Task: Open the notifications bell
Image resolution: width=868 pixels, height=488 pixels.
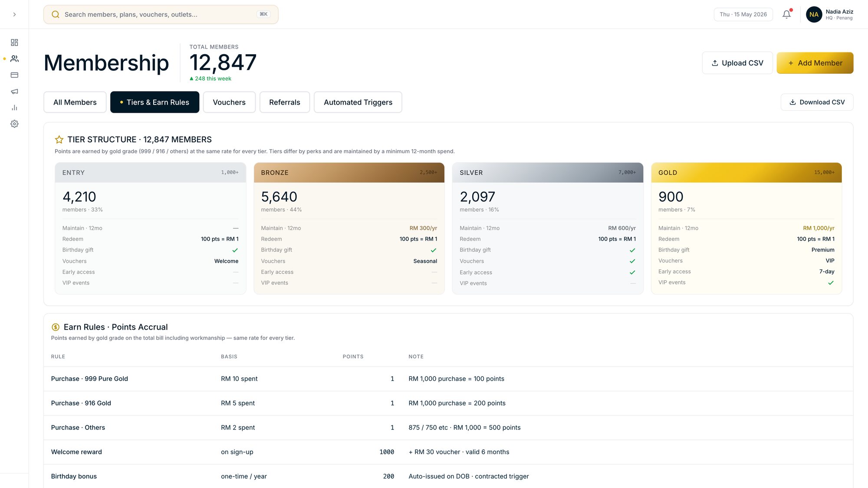Action: 786,14
